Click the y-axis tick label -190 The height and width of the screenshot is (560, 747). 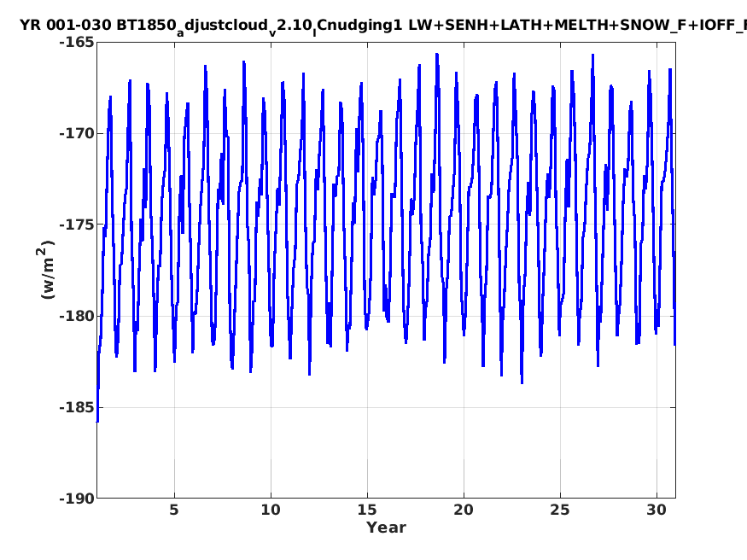(77, 499)
